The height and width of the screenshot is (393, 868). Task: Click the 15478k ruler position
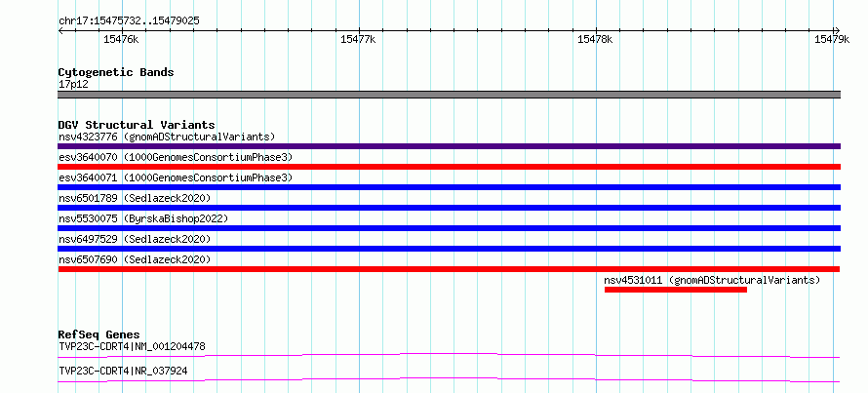(x=595, y=39)
